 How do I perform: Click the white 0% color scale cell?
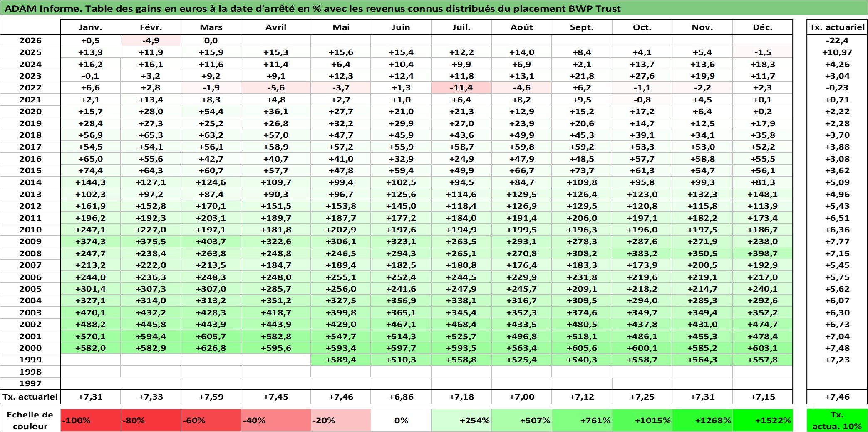(401, 420)
